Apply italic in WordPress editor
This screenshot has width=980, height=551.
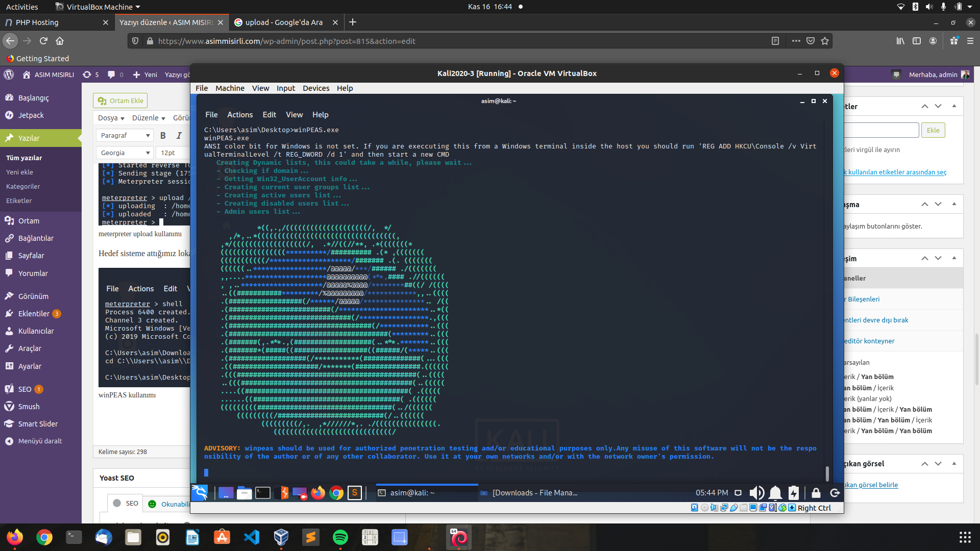(179, 135)
